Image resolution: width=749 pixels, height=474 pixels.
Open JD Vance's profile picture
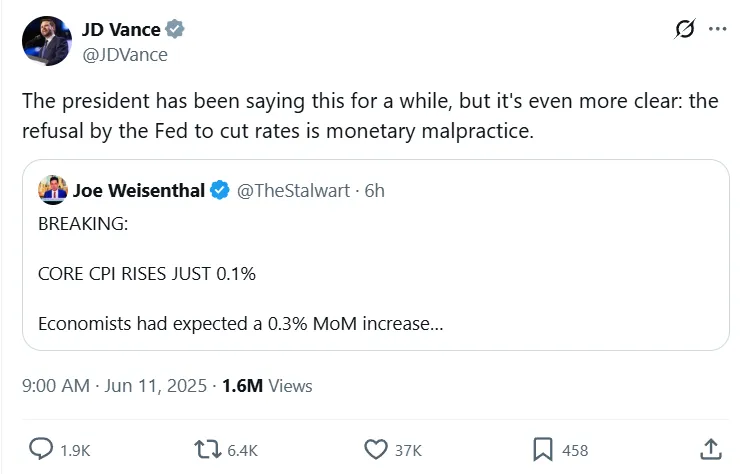[x=46, y=41]
